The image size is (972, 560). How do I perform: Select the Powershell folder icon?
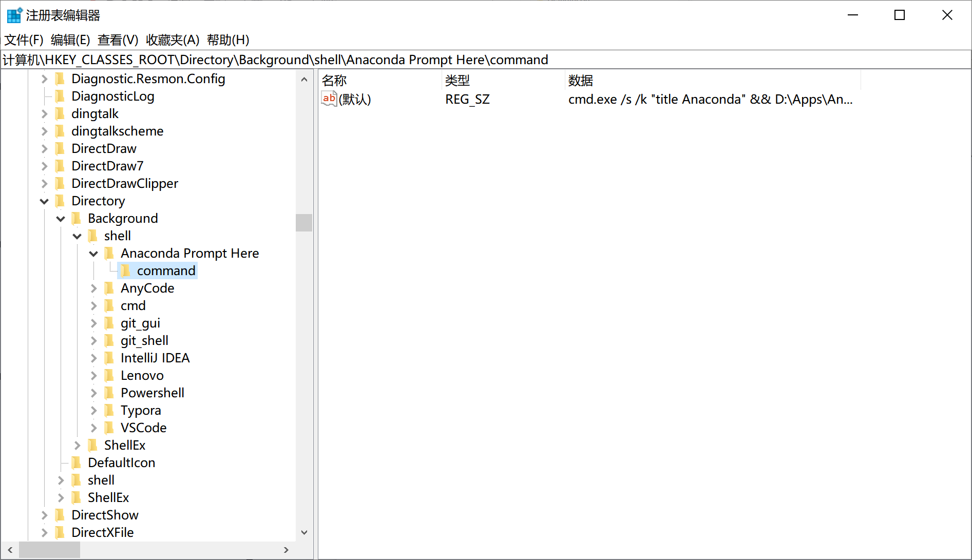[109, 393]
